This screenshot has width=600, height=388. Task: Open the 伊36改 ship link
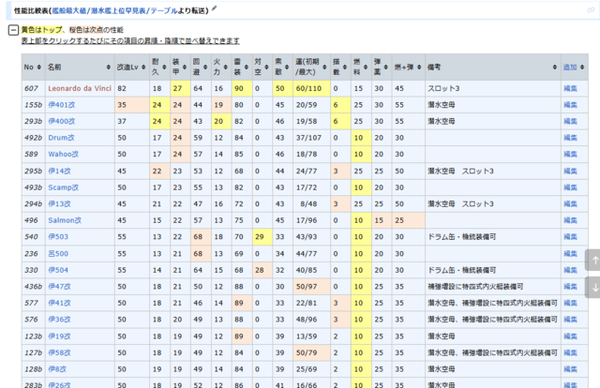tap(59, 320)
